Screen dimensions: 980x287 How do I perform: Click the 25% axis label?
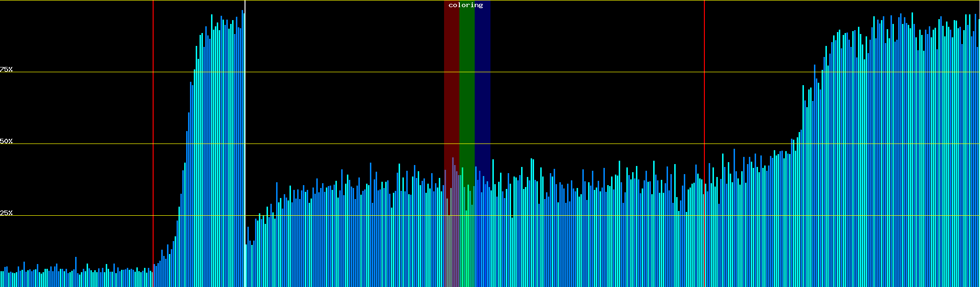6,213
